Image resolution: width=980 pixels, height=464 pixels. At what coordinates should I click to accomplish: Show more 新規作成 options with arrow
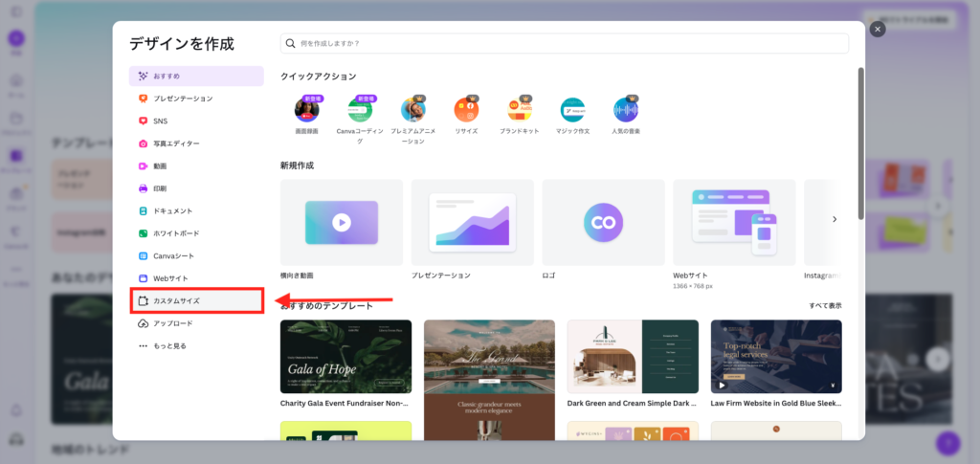835,219
